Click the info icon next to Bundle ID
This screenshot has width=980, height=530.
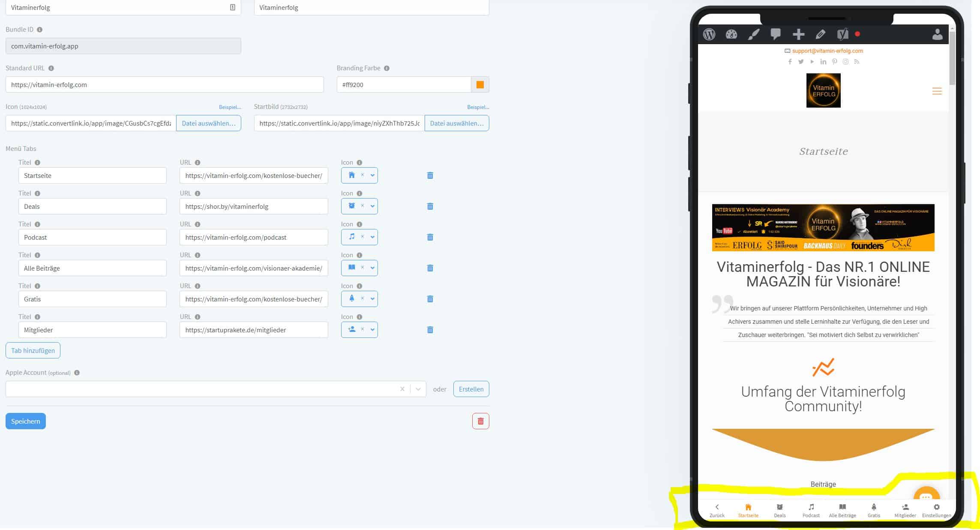tap(40, 30)
